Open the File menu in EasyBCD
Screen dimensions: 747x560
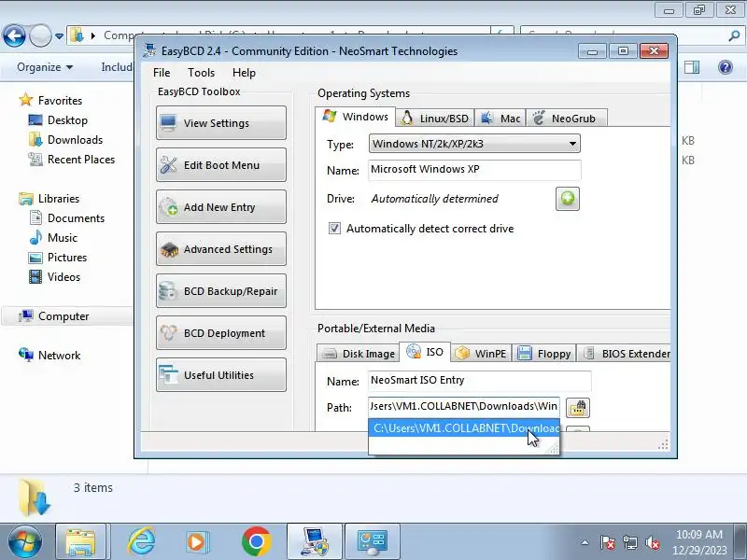tap(162, 73)
